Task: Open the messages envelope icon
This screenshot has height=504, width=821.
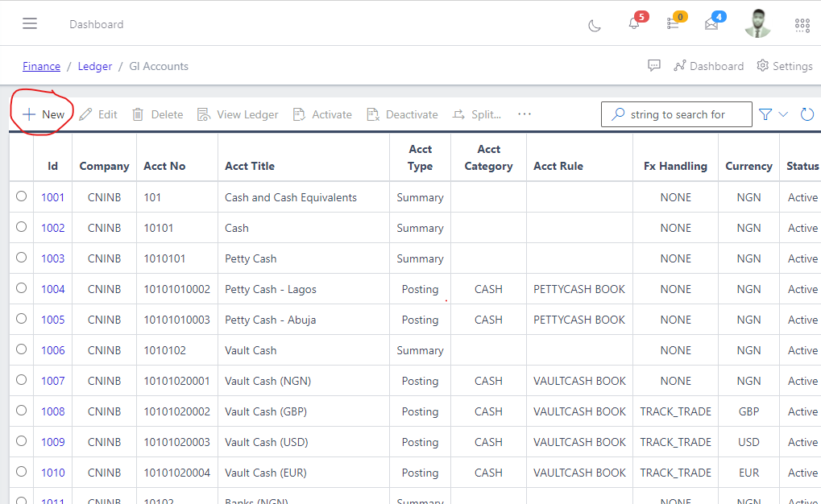Action: pyautogui.click(x=711, y=24)
